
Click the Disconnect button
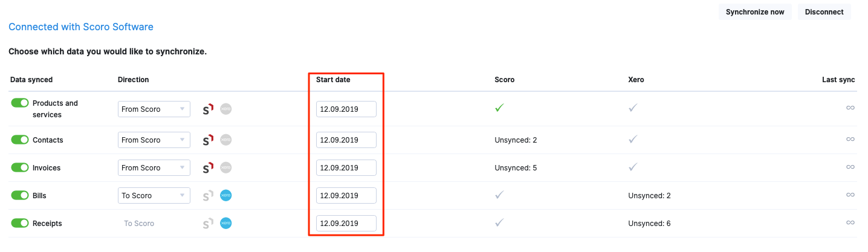click(x=824, y=12)
